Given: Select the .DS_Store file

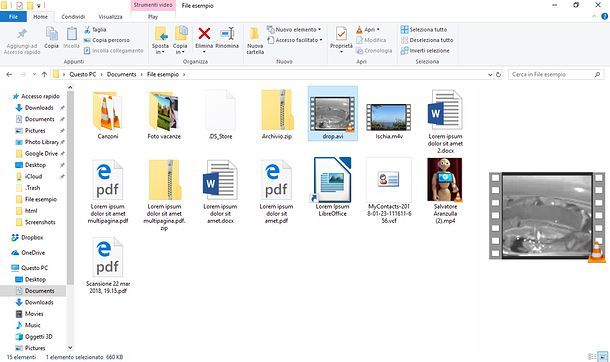Looking at the screenshot, I should click(220, 115).
